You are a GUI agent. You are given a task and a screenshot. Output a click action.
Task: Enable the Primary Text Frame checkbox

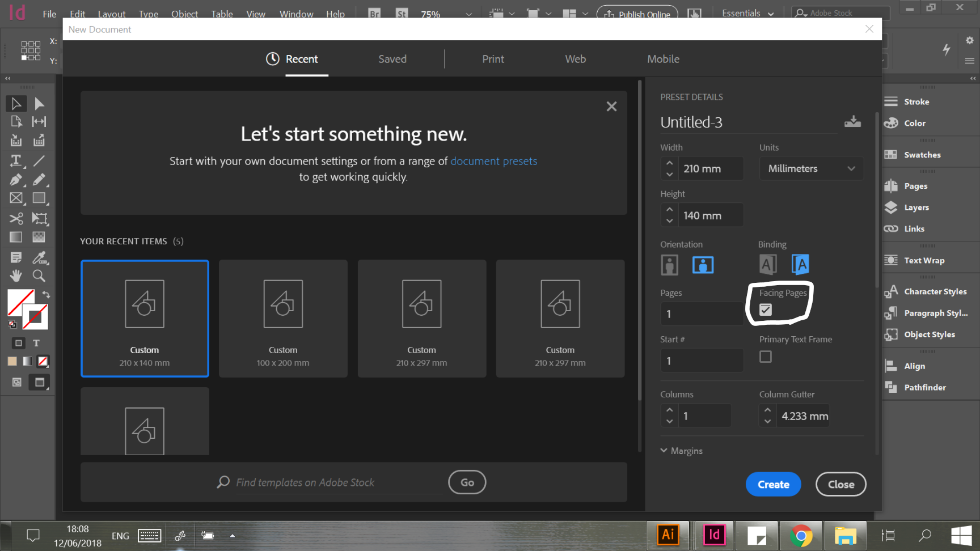pos(766,357)
